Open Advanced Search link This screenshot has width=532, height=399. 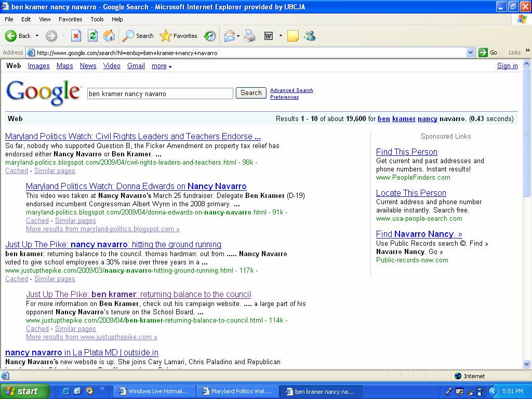point(291,90)
